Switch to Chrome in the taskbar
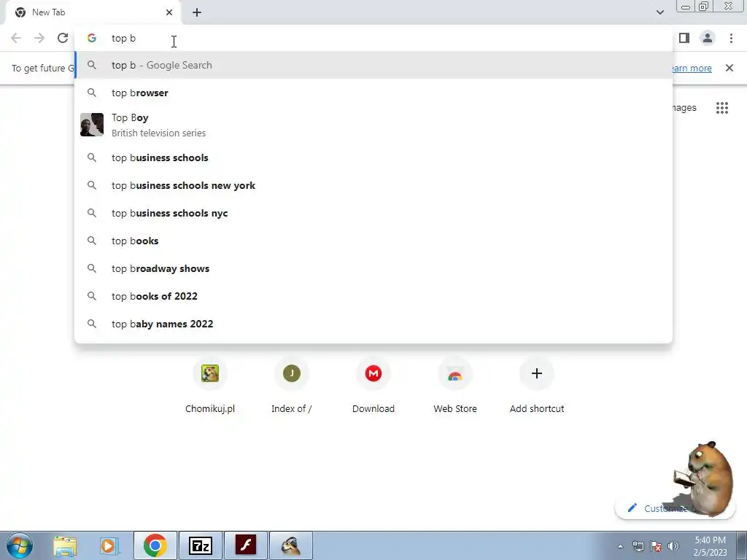747x560 pixels. [155, 545]
